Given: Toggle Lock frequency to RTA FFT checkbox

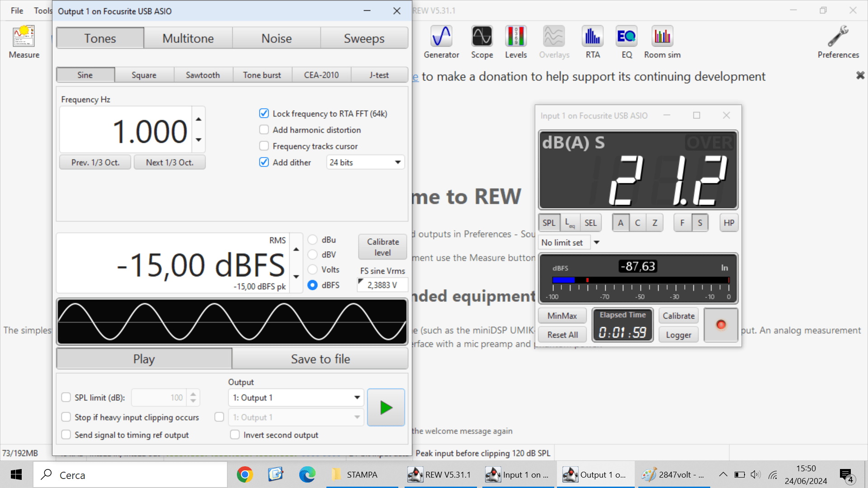Looking at the screenshot, I should pyautogui.click(x=264, y=113).
